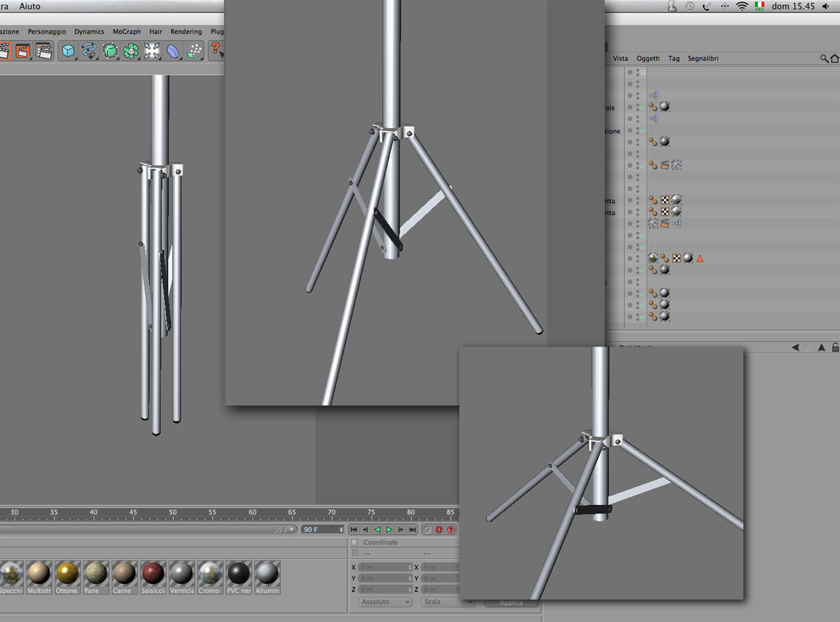Click the X position input field

click(385, 567)
